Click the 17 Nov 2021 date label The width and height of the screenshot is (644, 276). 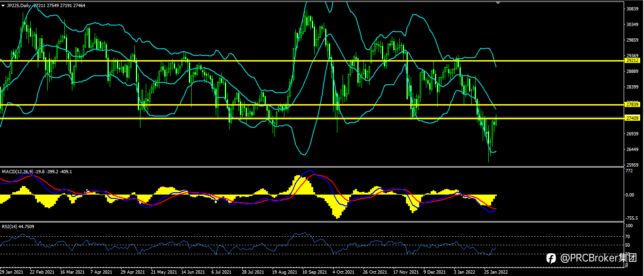tap(406, 273)
